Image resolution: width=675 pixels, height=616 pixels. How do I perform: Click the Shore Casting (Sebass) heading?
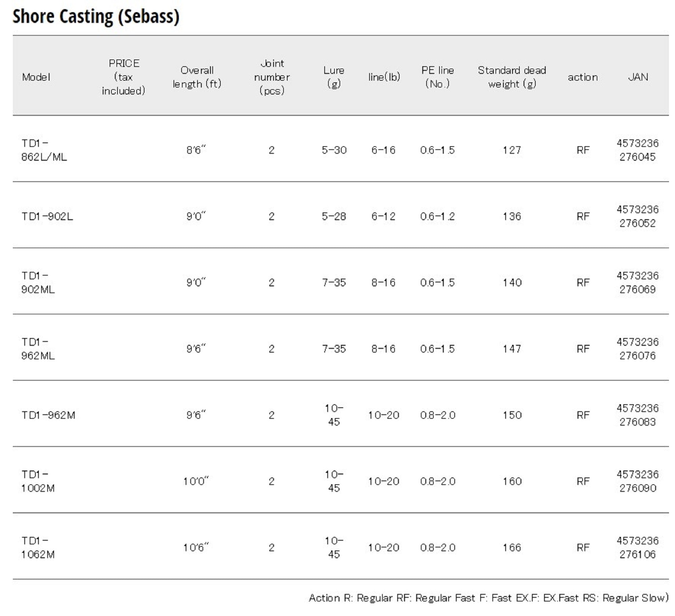tap(96, 16)
